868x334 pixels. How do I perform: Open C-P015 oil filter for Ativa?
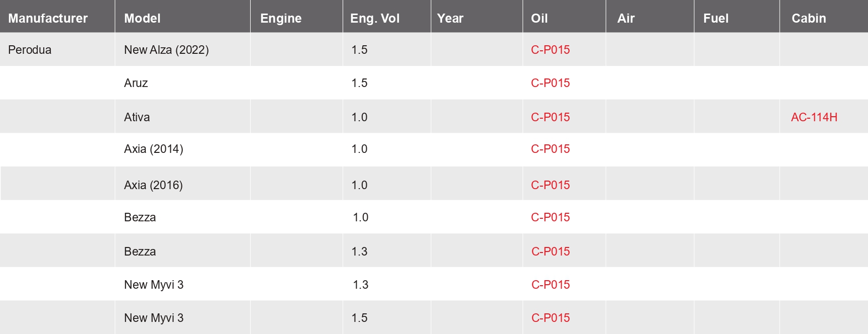click(x=550, y=117)
